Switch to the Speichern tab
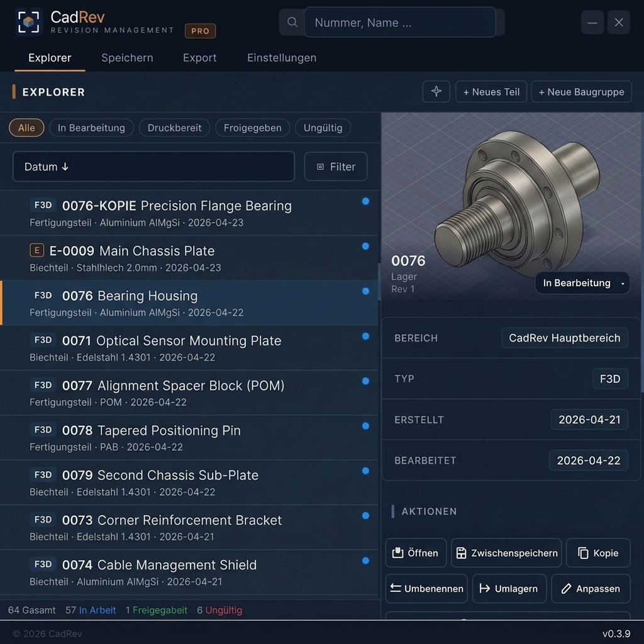The height and width of the screenshot is (644, 644). (x=127, y=58)
